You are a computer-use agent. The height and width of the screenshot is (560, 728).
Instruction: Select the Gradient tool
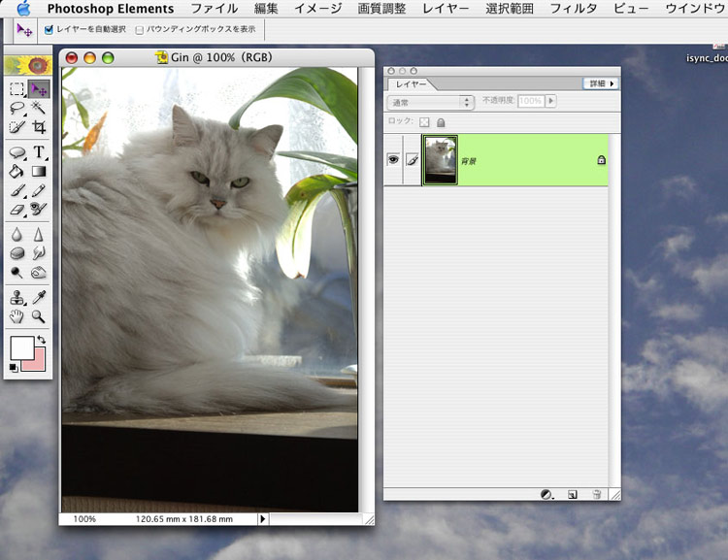[x=39, y=172]
